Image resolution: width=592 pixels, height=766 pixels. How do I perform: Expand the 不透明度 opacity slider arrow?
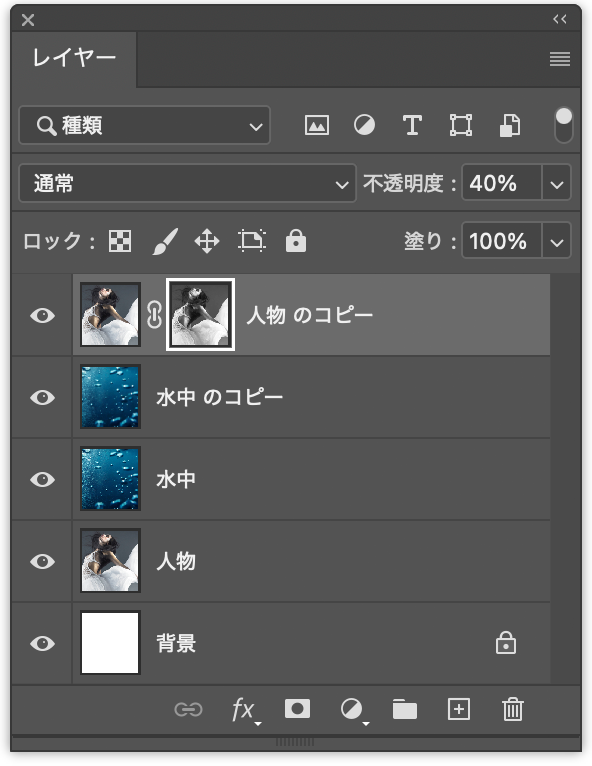(556, 183)
